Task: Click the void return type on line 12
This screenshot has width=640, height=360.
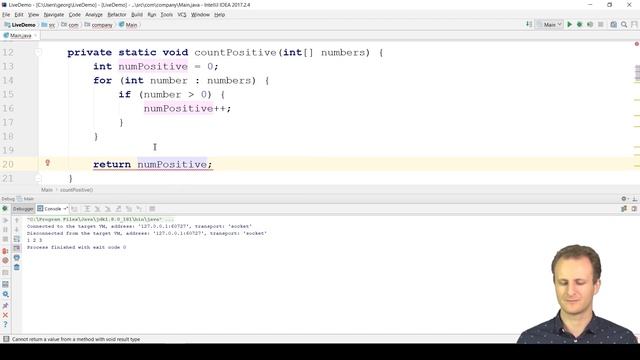Action: pos(175,52)
